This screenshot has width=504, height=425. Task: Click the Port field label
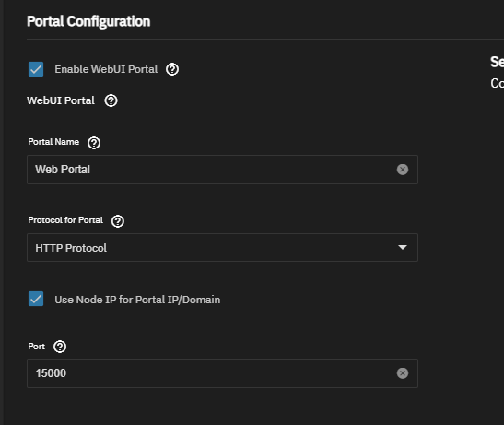click(x=36, y=347)
